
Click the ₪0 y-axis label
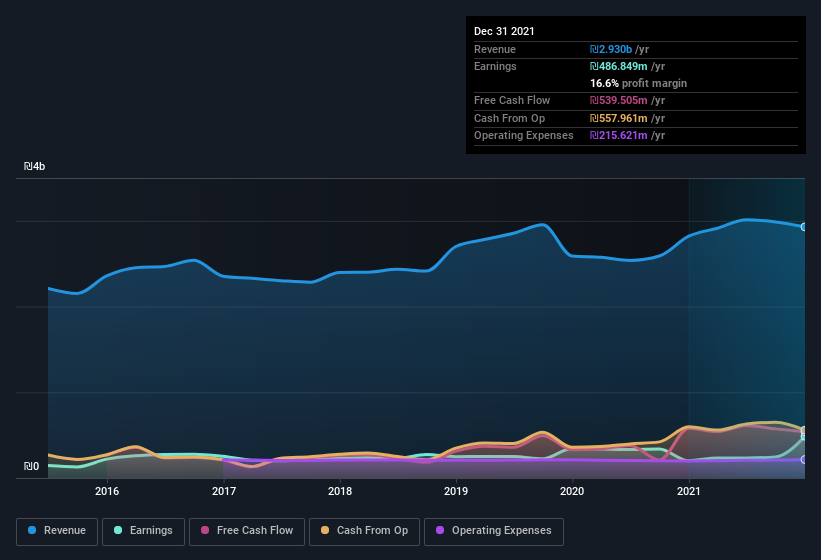point(31,466)
